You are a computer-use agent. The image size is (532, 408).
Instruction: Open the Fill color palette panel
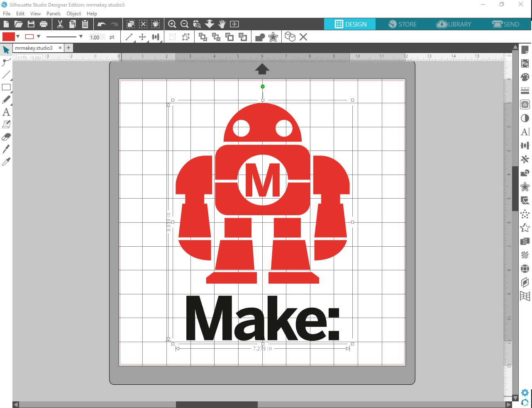(x=525, y=77)
